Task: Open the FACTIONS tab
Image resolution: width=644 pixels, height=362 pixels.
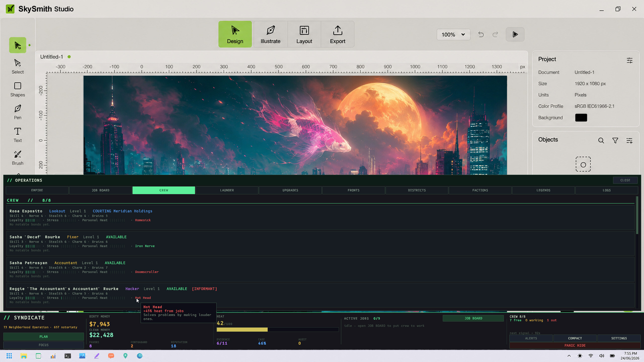Action: [480, 190]
